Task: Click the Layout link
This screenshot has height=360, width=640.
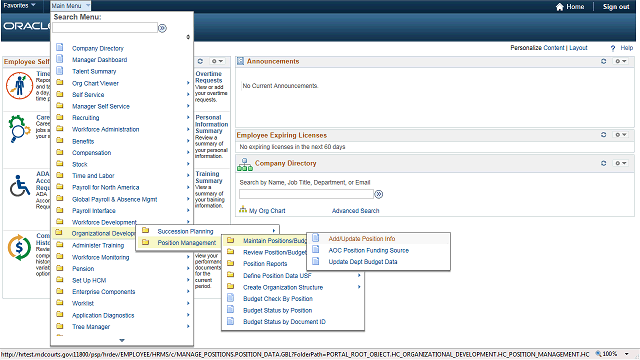Action: tap(578, 48)
